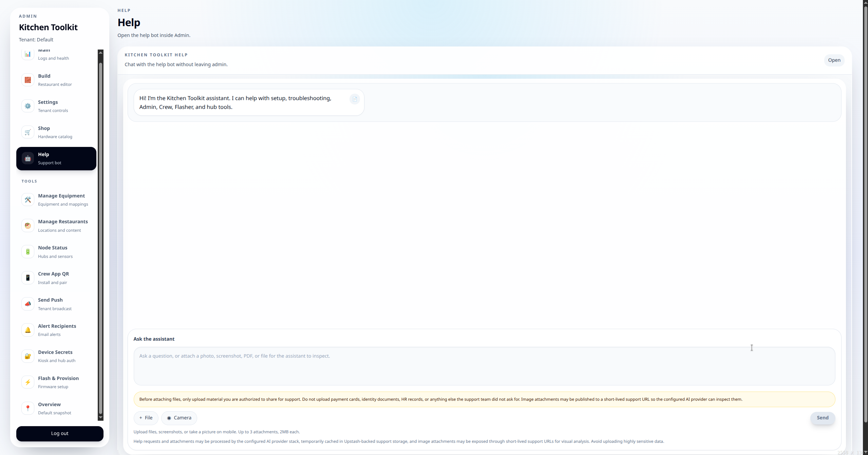Open the Shop hardware catalog

[56, 132]
